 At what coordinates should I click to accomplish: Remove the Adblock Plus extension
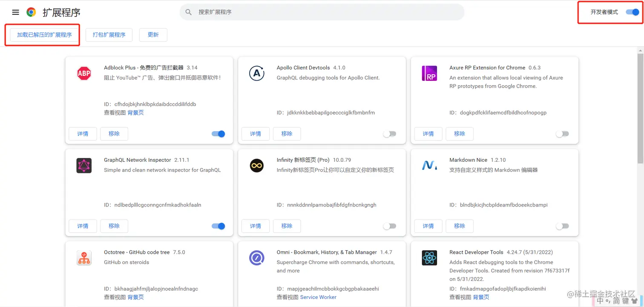[x=114, y=134]
